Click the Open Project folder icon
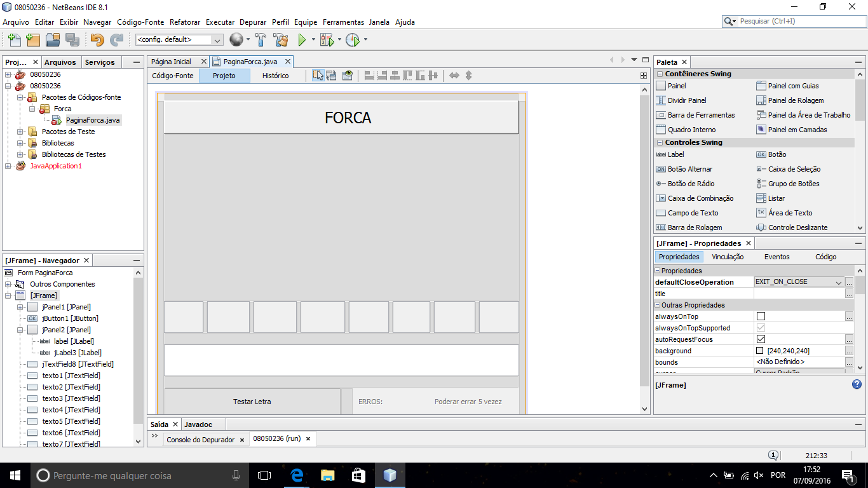This screenshot has height=488, width=868. tap(53, 39)
